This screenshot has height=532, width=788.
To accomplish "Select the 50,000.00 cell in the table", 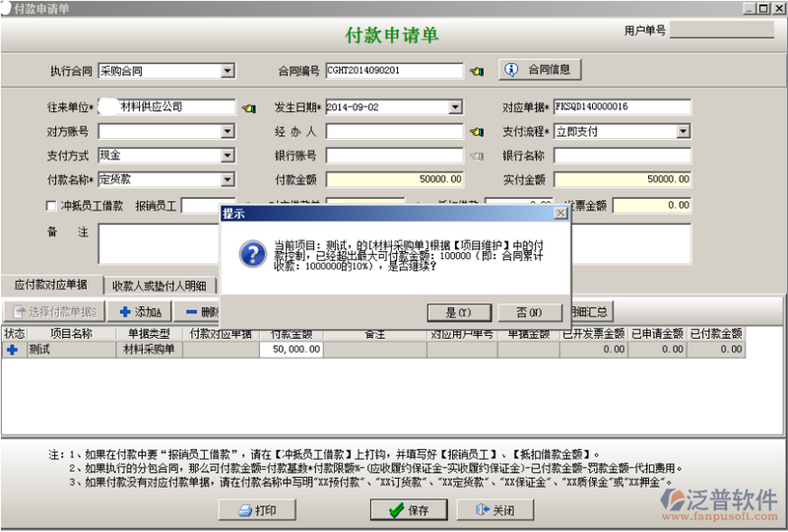I will click(292, 350).
